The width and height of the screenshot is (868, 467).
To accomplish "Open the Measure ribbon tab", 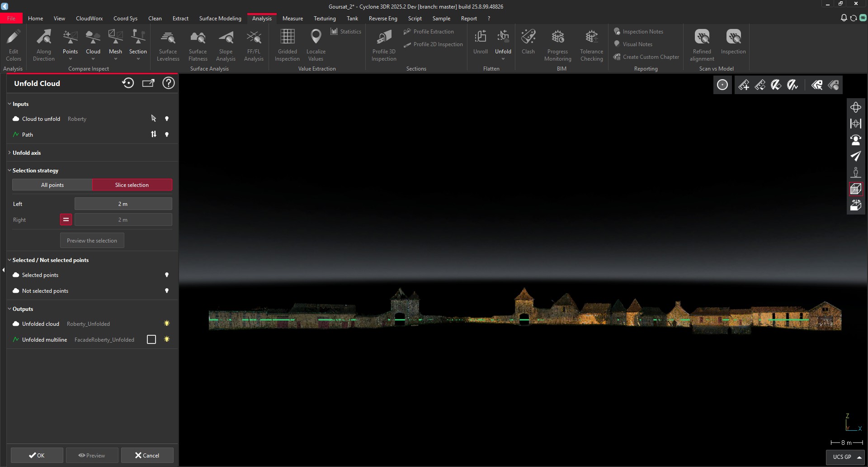I will coord(292,19).
